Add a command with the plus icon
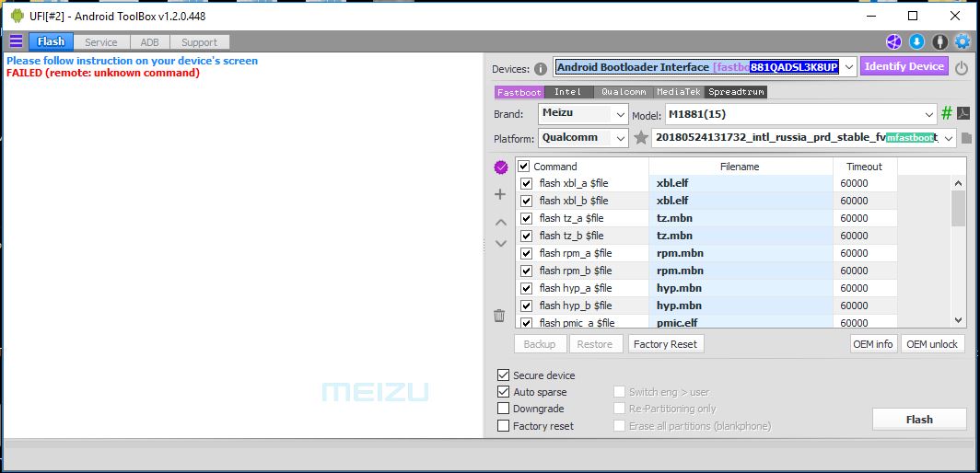 click(500, 194)
